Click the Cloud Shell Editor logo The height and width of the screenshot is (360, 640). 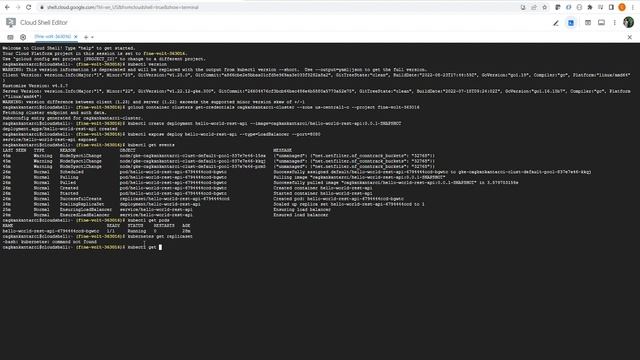click(x=11, y=22)
